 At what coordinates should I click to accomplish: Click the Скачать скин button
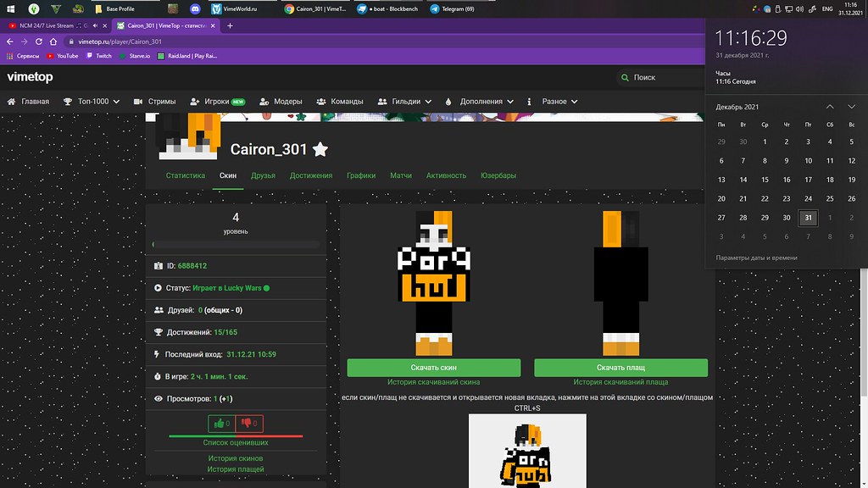433,368
